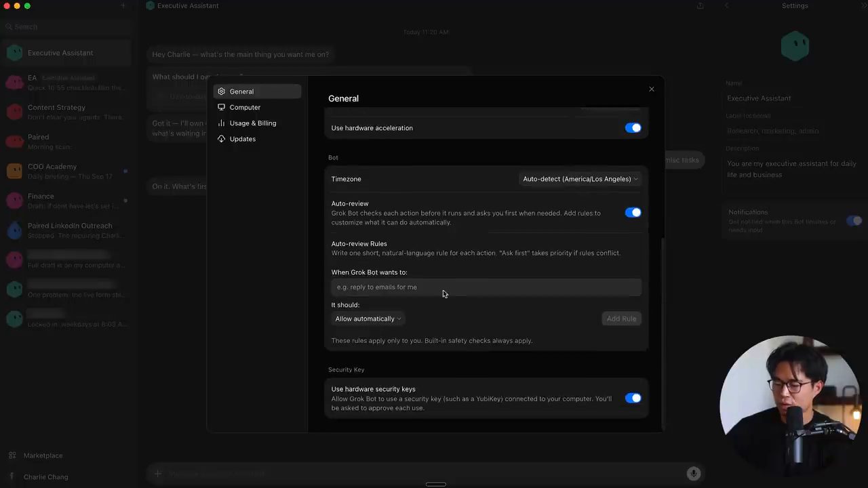
Task: Open the EA bot avatar
Action: coord(14,83)
